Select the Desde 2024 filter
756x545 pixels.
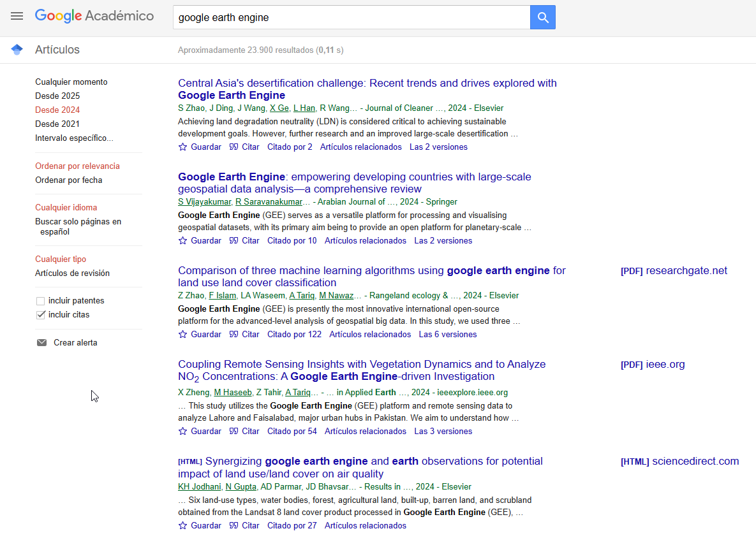pyautogui.click(x=57, y=110)
